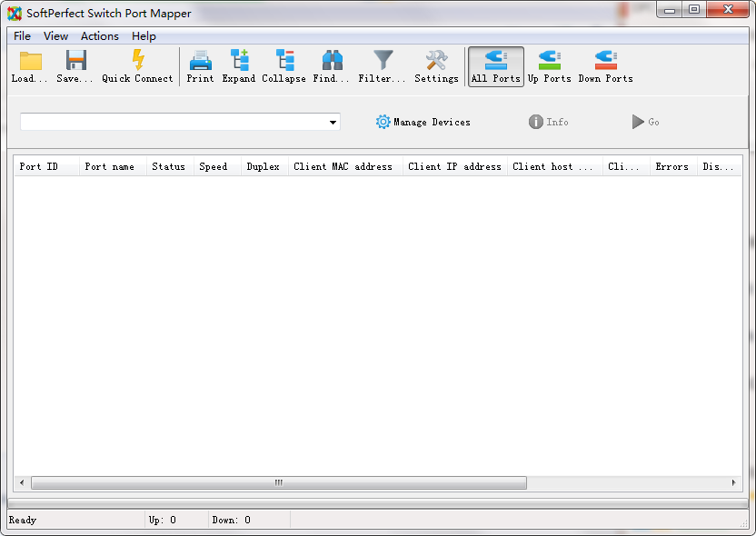Sort by Port name column header
Viewport: 756px width, 536px height.
pos(113,167)
